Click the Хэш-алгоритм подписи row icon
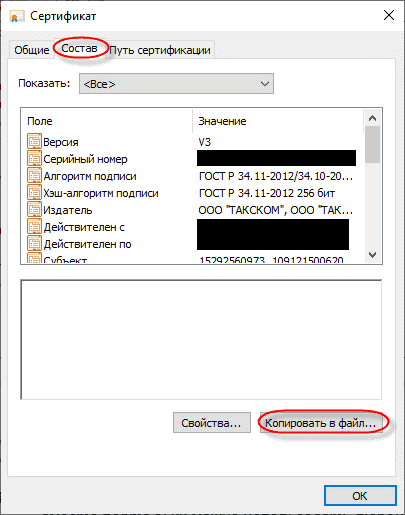Viewport: 405px width, 515px height. [34, 192]
